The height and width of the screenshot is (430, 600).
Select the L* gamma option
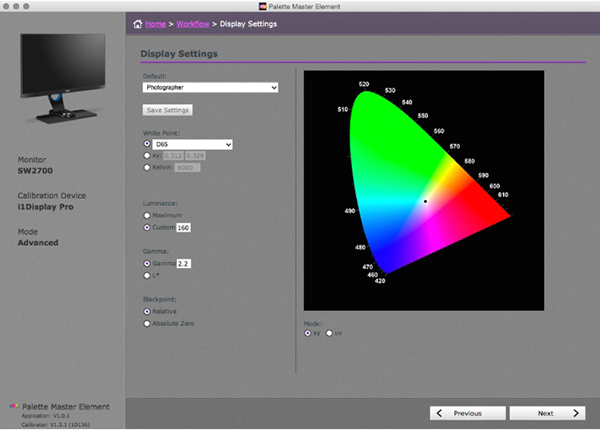pos(149,274)
